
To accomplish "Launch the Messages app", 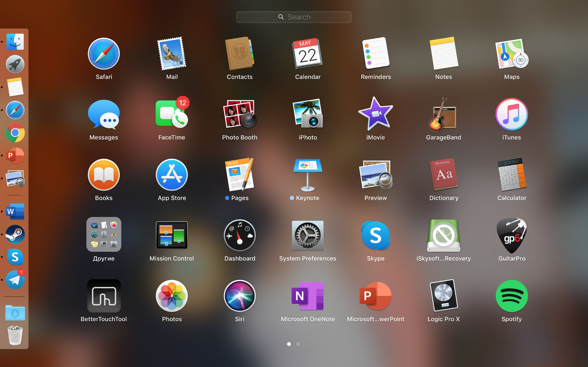I will 104,115.
